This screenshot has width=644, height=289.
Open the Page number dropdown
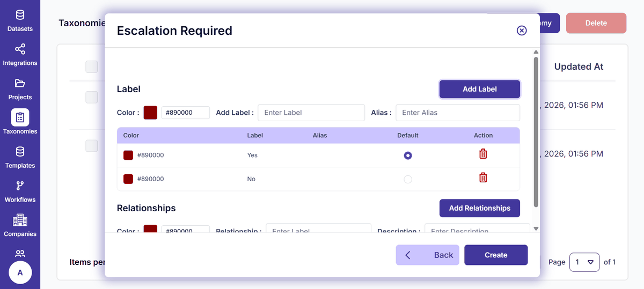[584, 262]
